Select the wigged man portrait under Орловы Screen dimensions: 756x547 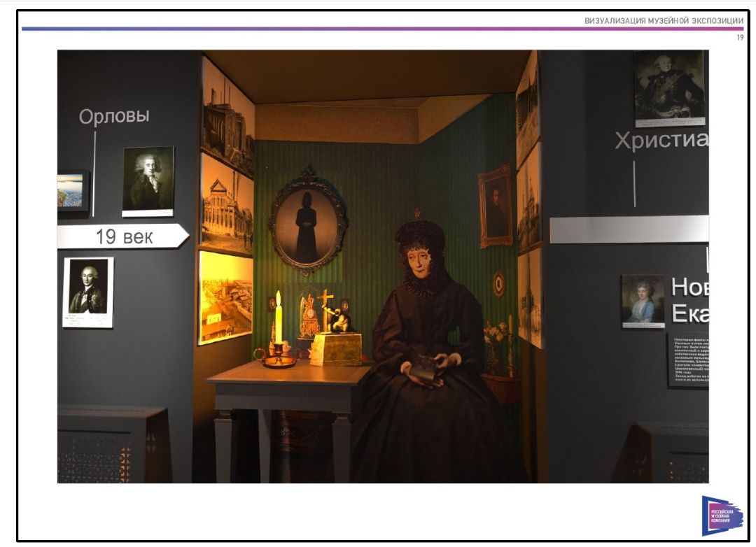[148, 182]
